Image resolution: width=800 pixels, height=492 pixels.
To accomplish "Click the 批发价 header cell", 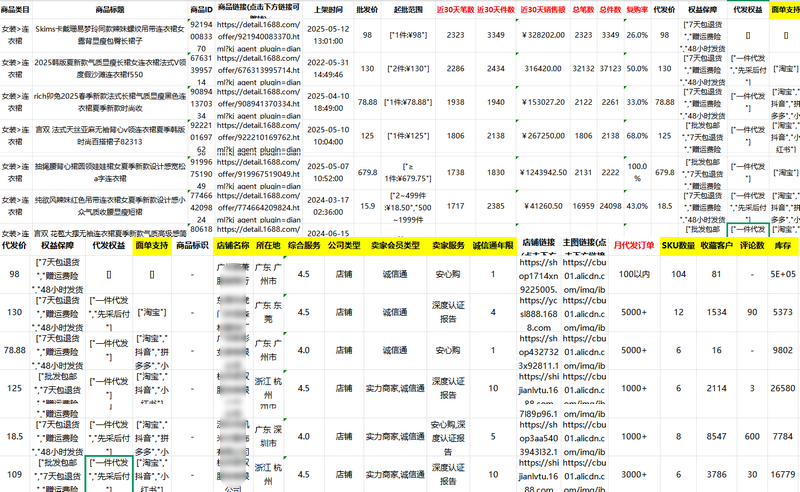I will point(367,9).
